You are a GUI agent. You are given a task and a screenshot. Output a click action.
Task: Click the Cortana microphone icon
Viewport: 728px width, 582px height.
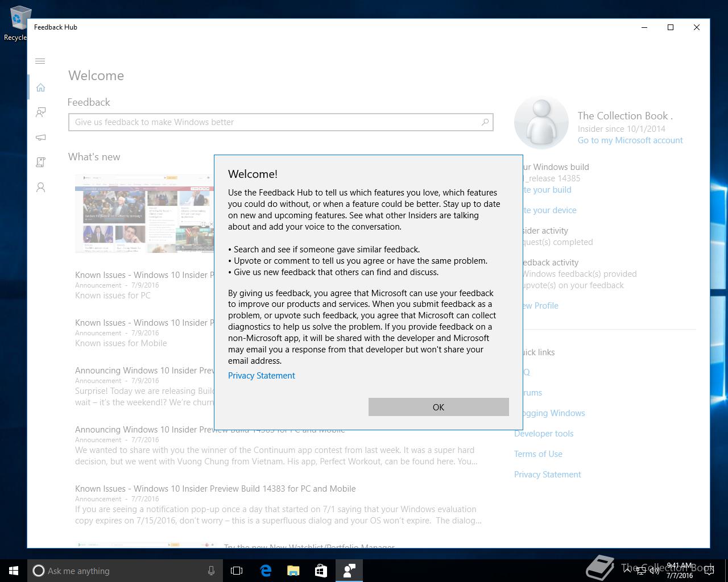click(211, 571)
